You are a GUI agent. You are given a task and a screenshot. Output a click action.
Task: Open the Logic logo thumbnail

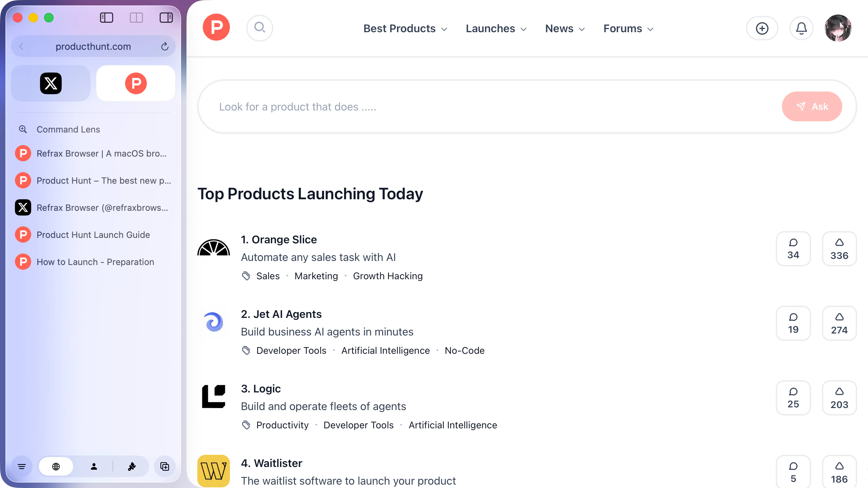pos(214,396)
